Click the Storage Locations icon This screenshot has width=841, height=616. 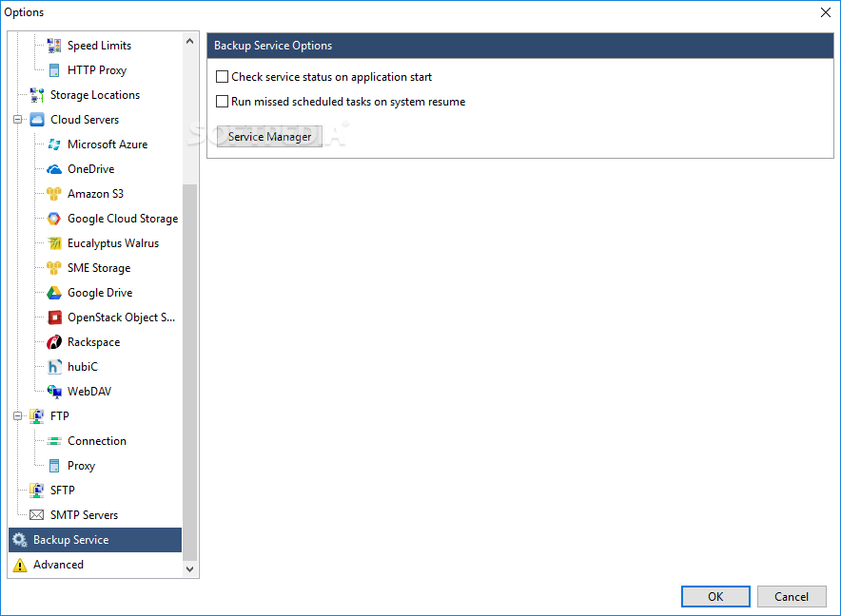[37, 95]
